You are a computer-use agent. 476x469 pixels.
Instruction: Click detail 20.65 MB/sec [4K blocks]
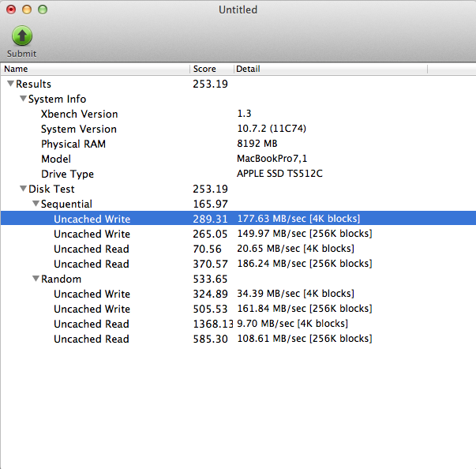pyautogui.click(x=295, y=249)
